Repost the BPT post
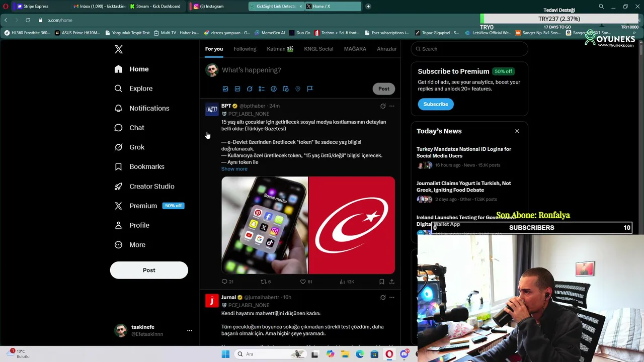Screen dimensions: 644x362 pos(266,282)
